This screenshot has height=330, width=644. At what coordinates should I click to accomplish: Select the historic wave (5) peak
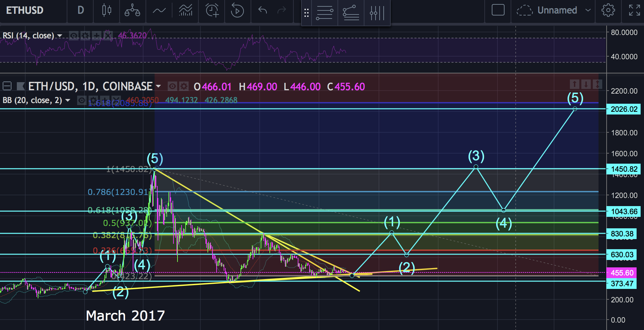pos(155,169)
